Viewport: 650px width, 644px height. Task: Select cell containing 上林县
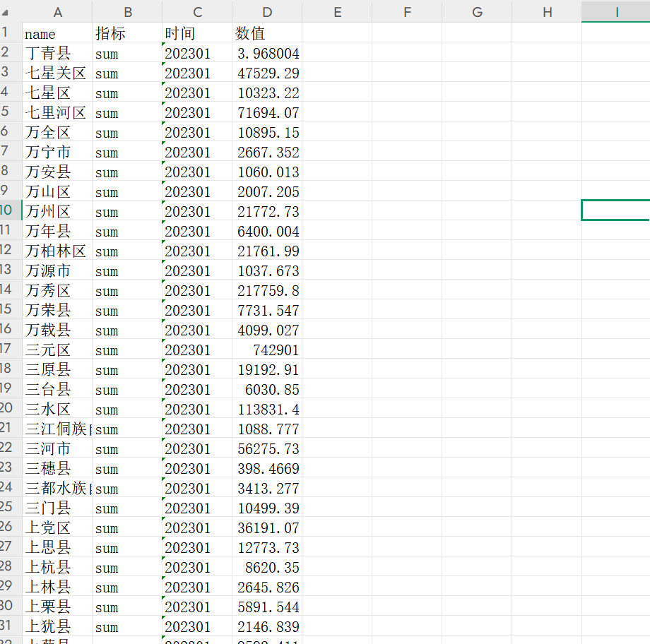click(57, 586)
